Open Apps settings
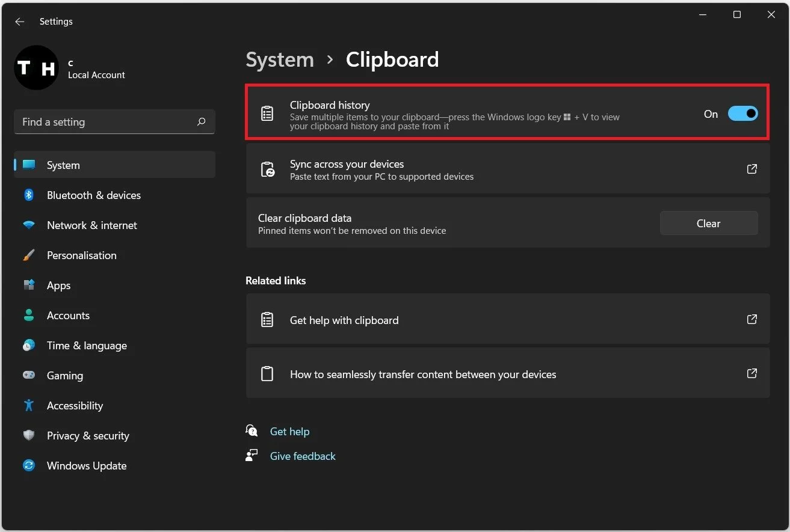The image size is (790, 532). point(114,285)
